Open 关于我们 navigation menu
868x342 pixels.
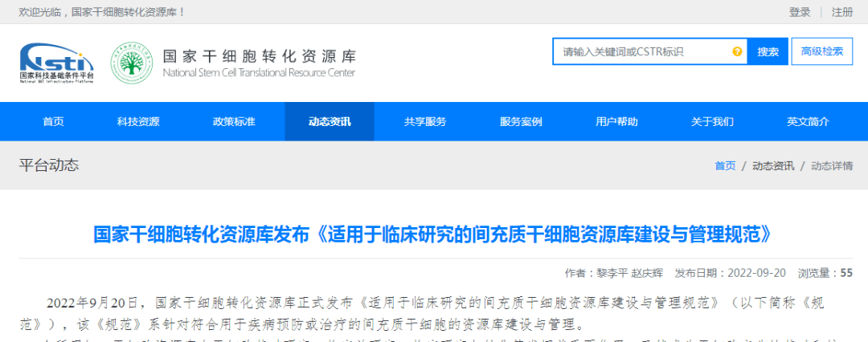(712, 121)
